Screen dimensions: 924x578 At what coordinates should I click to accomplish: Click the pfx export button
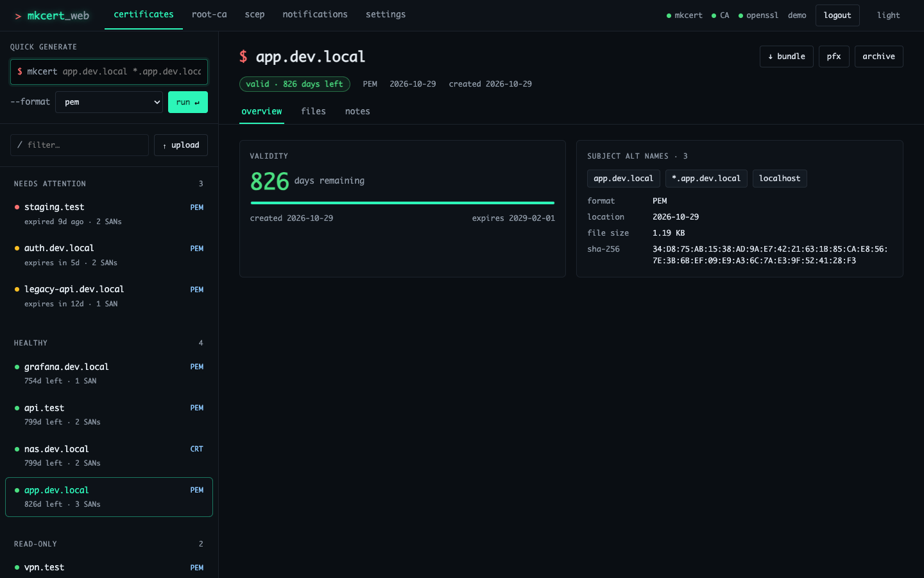pyautogui.click(x=834, y=57)
